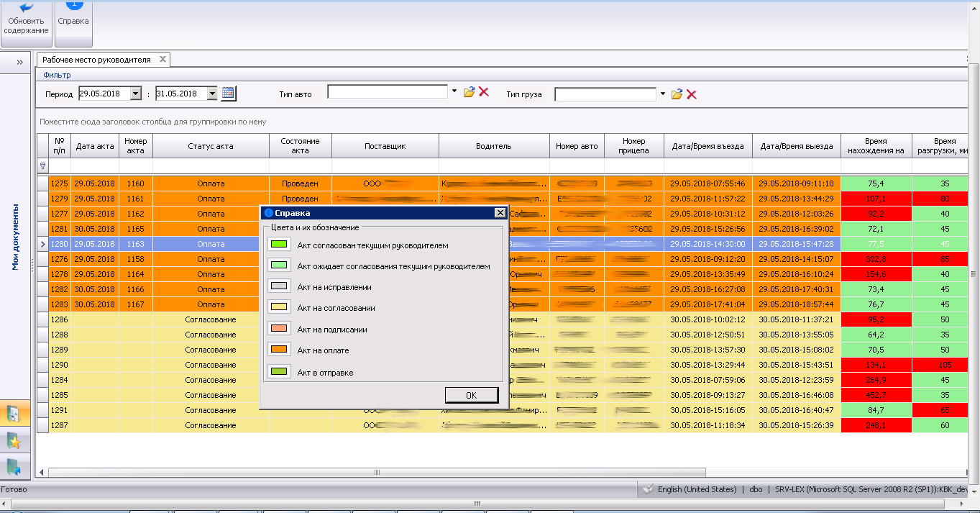This screenshot has height=513, width=980.
Task: Open the favorites folder with star icon
Action: (14, 440)
